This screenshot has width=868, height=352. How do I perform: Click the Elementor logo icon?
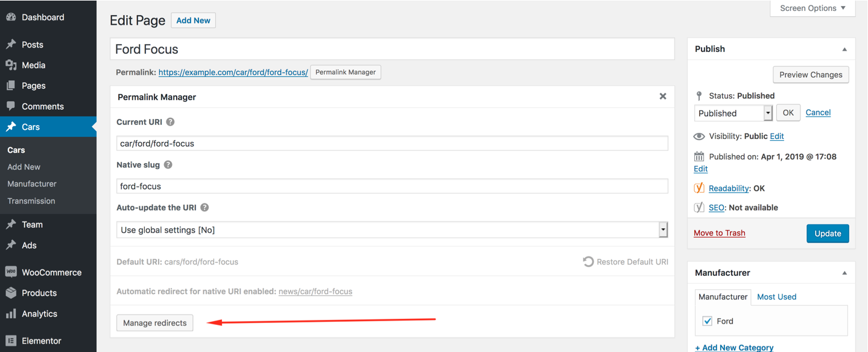click(x=11, y=341)
